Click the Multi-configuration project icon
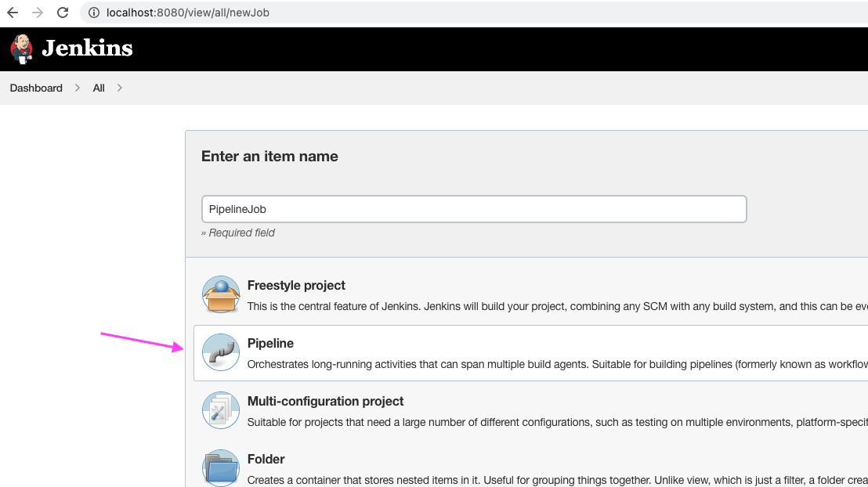The image size is (868, 487). coord(220,410)
